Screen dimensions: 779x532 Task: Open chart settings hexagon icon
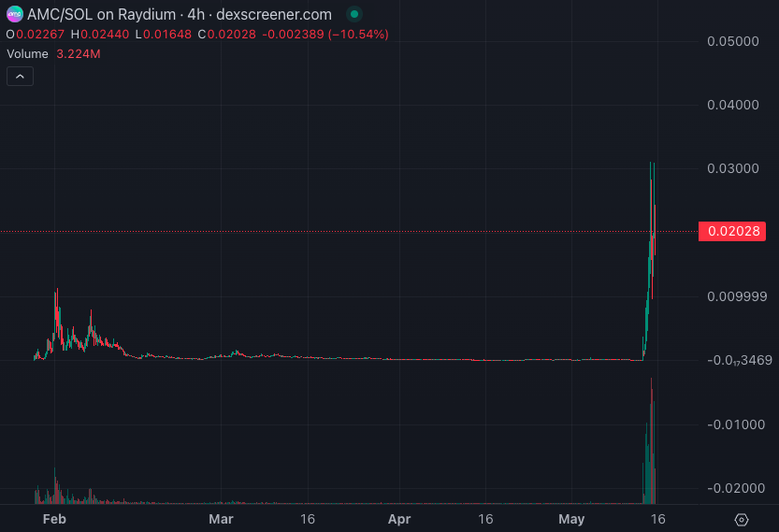[741, 519]
